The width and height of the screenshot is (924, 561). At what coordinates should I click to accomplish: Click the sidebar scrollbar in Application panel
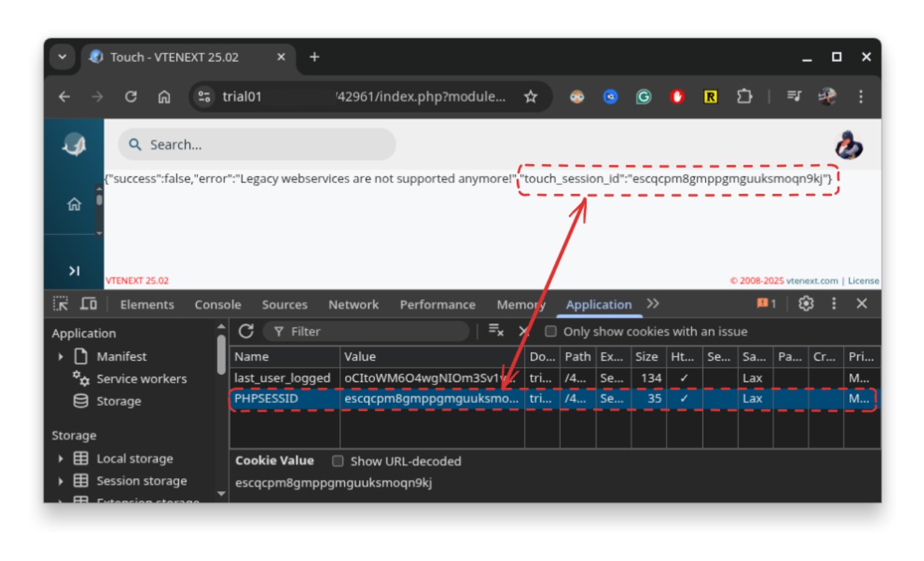click(221, 354)
